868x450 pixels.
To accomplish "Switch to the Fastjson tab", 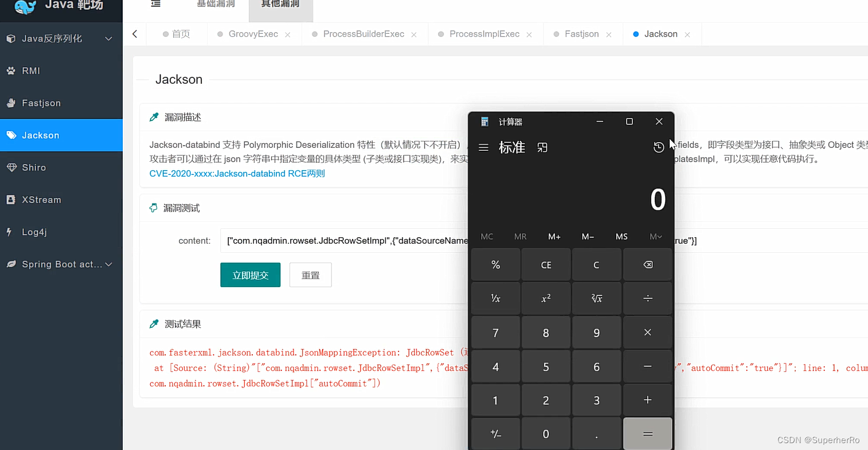I will (x=581, y=34).
